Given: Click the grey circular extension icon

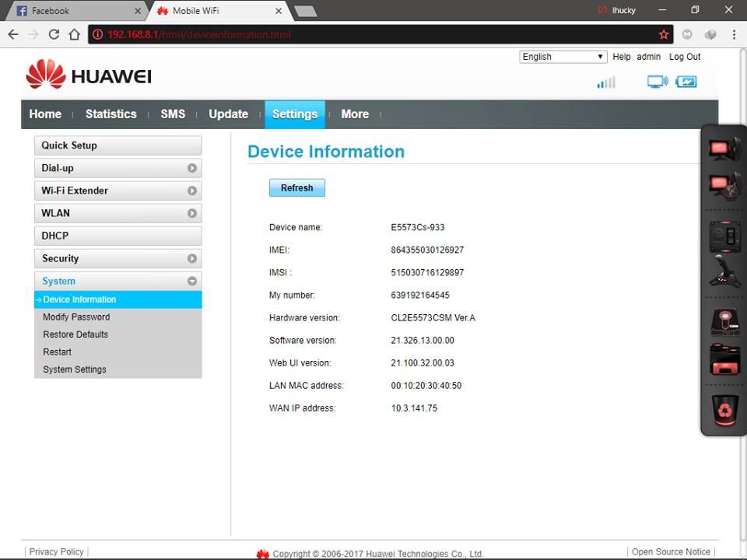Looking at the screenshot, I should pyautogui.click(x=687, y=34).
